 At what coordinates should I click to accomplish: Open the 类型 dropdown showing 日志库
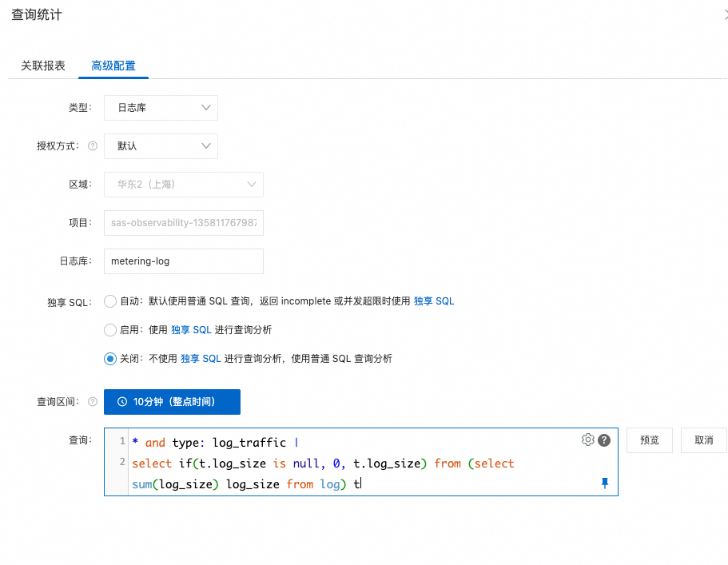(161, 108)
